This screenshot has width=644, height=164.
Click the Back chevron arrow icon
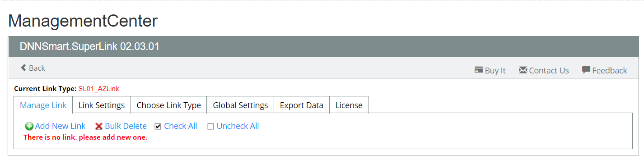pyautogui.click(x=23, y=68)
